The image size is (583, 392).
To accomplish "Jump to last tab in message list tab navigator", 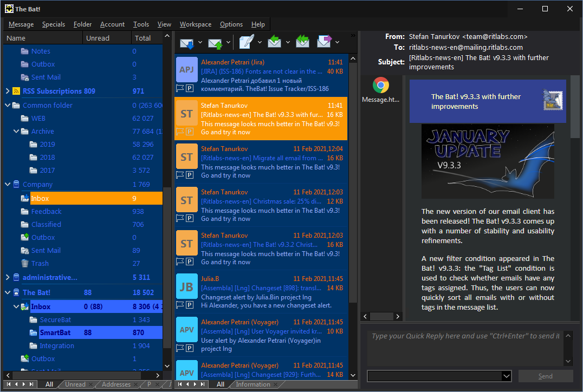I will tap(203, 384).
